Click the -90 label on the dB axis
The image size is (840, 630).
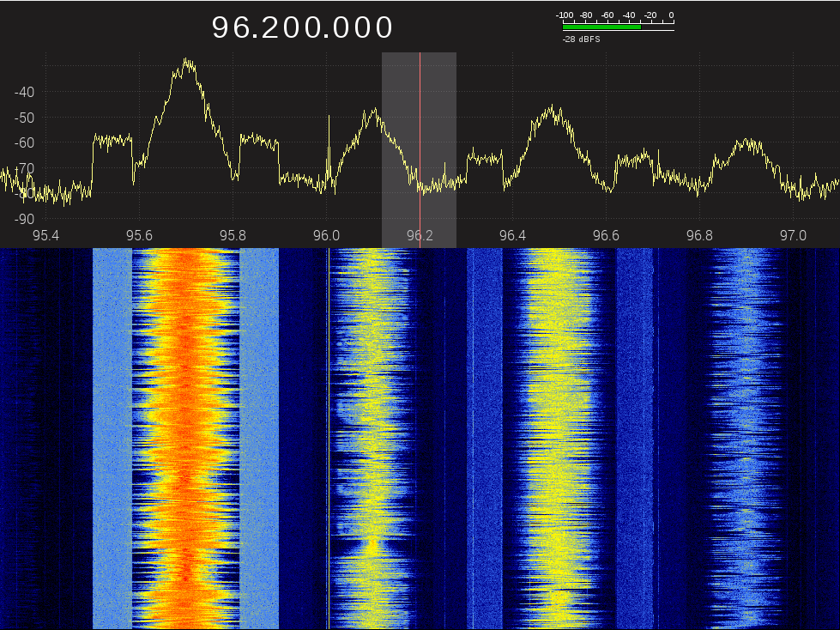[23, 219]
